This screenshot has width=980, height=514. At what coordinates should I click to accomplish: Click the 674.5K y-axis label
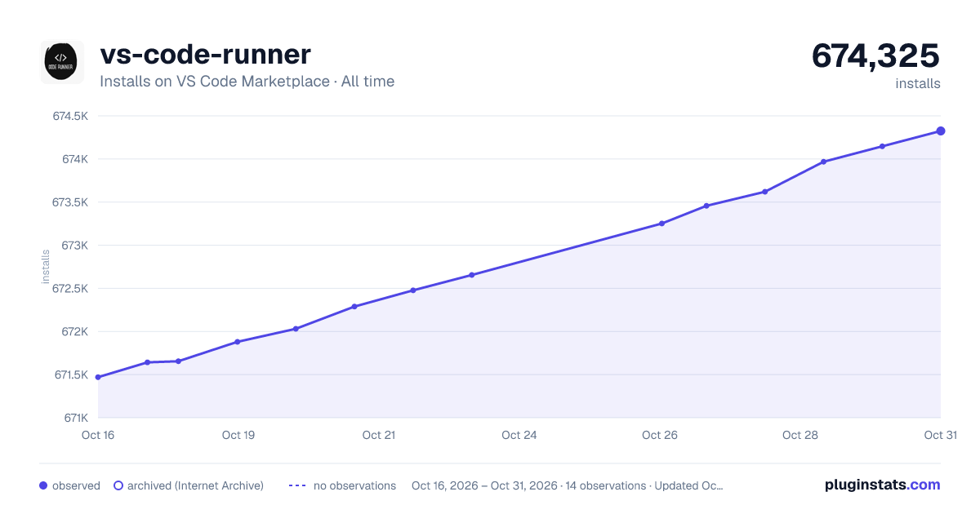coord(70,116)
